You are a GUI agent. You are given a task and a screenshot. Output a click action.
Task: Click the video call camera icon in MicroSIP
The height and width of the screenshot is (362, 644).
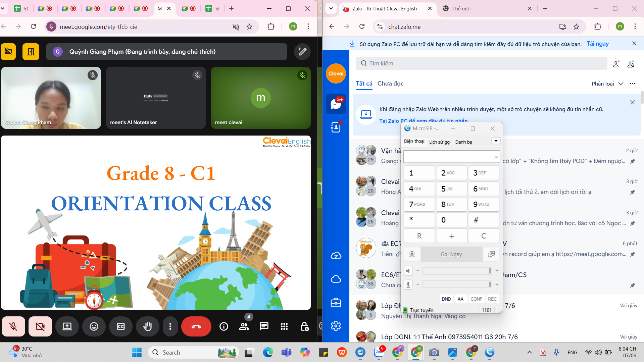(x=412, y=254)
